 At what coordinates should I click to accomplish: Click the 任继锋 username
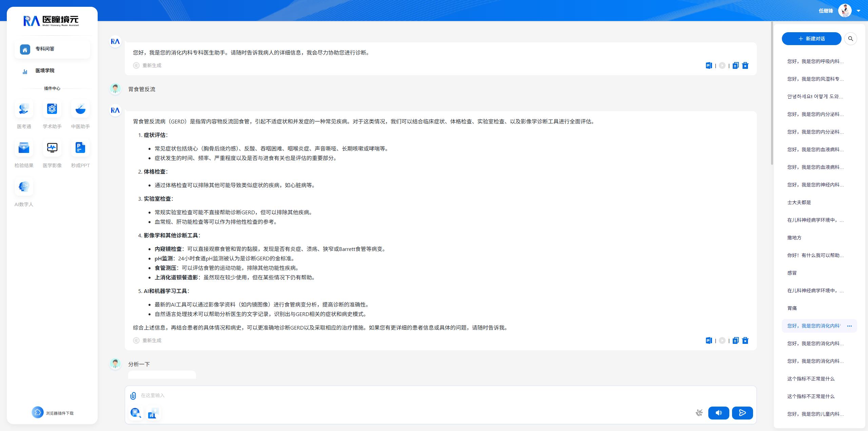[x=826, y=11]
